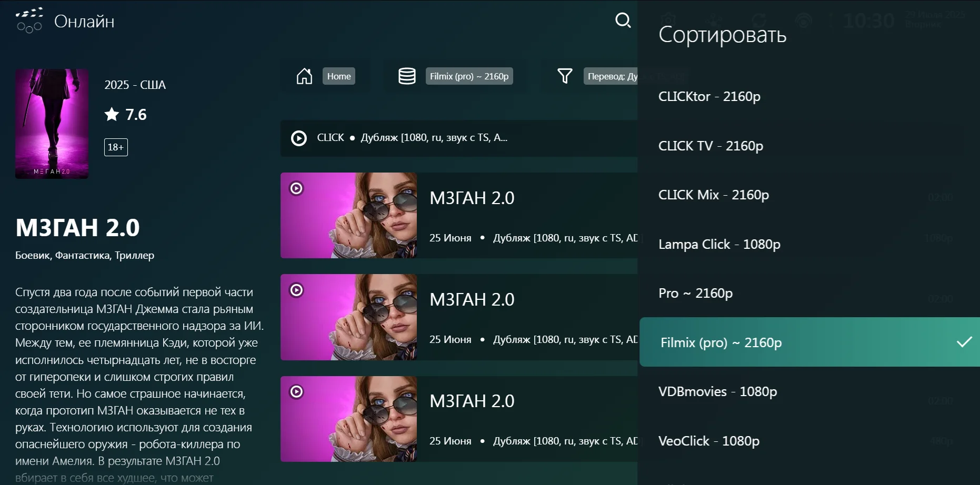
Task: Click the checkmark on Filmix (pro) row
Action: coord(964,342)
